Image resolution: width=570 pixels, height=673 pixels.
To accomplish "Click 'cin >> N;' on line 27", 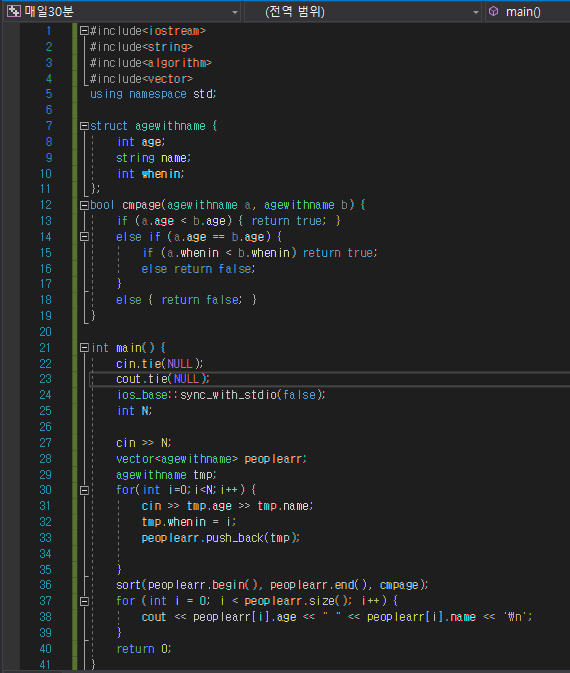I will [143, 443].
